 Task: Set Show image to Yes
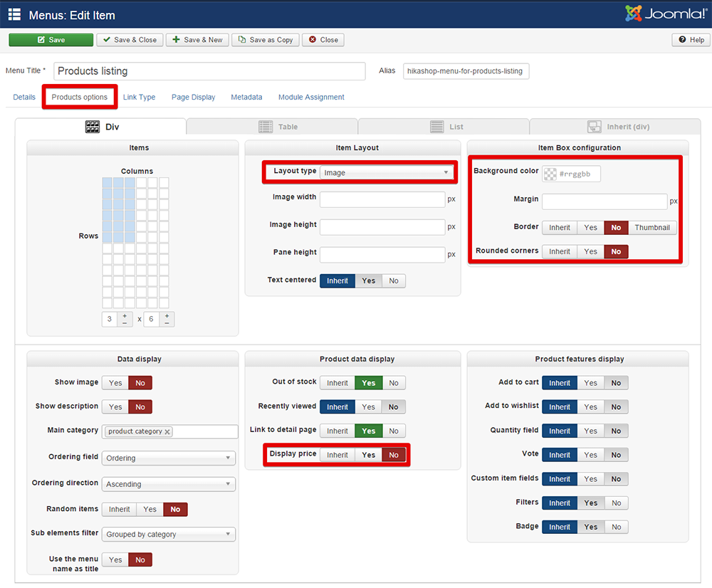115,383
